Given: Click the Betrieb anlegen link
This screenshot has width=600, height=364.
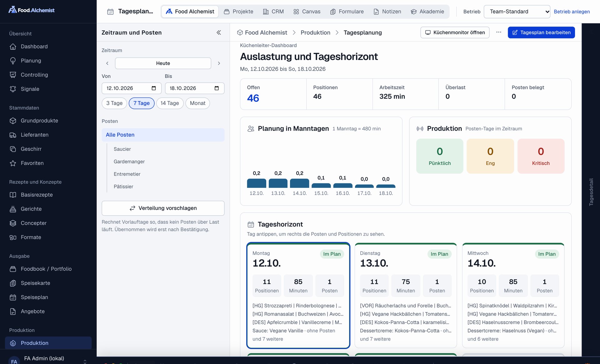Looking at the screenshot, I should click(572, 12).
